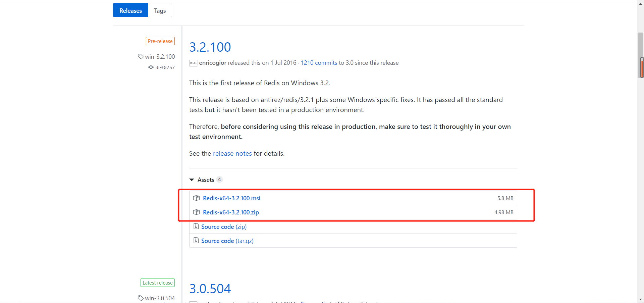The height and width of the screenshot is (303, 644).
Task: Click the commit icon beside def0757
Action: [x=151, y=67]
